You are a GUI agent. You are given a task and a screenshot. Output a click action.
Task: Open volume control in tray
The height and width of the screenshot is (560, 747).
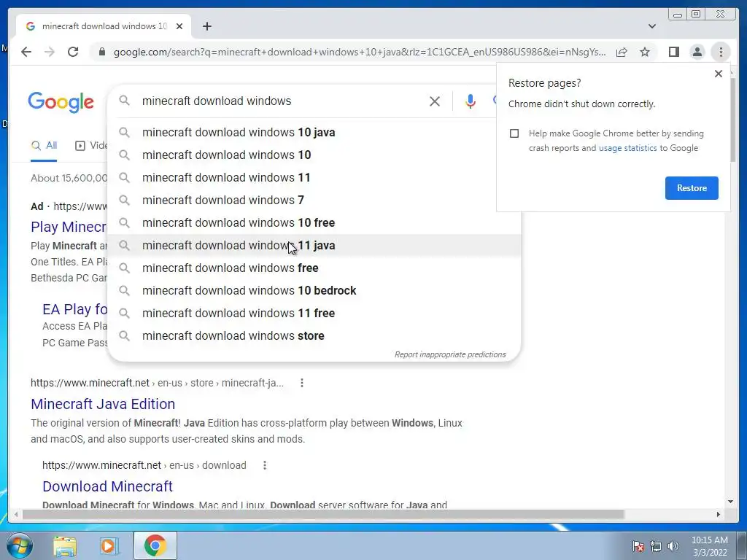[x=673, y=546]
